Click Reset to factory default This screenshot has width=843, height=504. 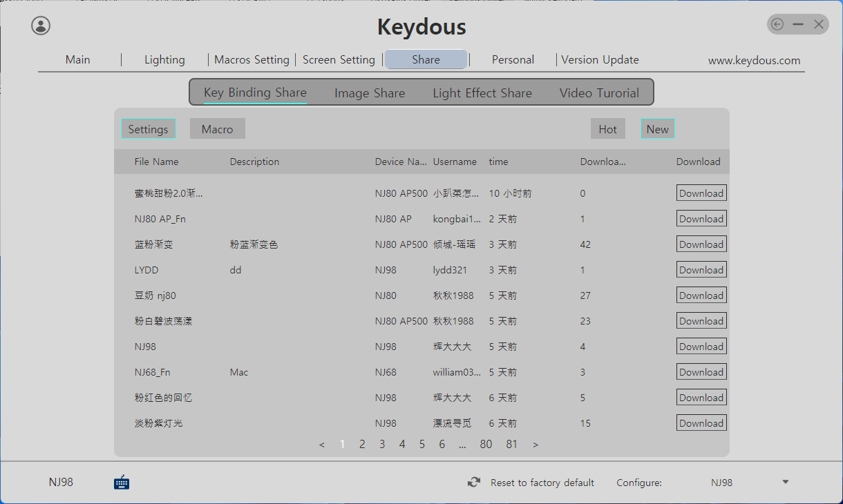[542, 483]
